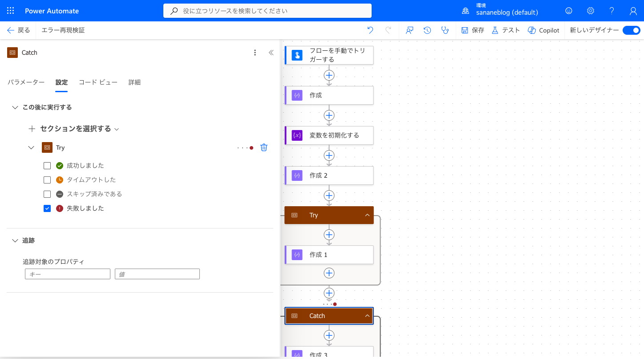The image size is (644, 359).
Task: Add action below 作成 card
Action: tap(329, 115)
